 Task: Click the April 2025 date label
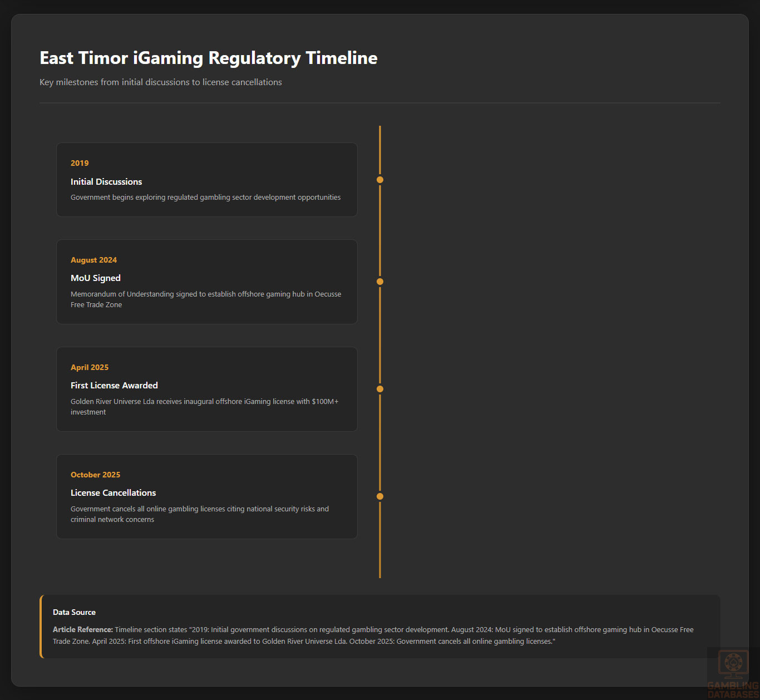point(90,367)
